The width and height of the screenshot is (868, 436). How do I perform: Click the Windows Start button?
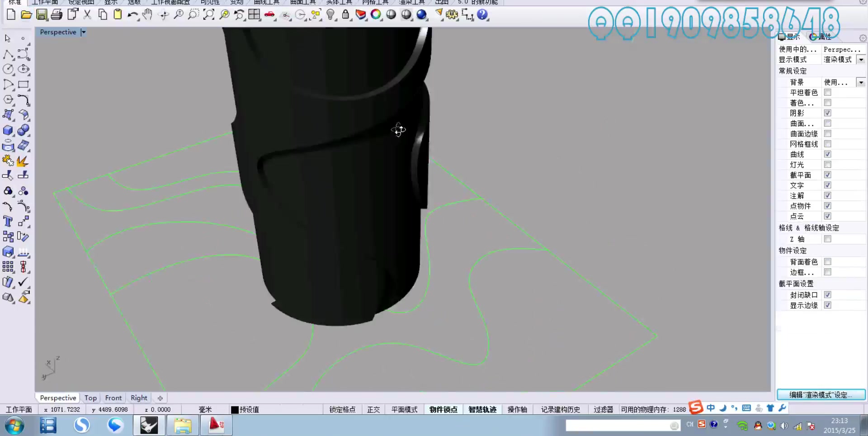(14, 426)
